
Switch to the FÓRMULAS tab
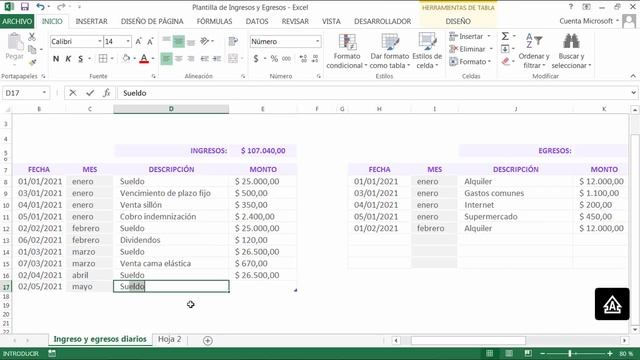(214, 21)
